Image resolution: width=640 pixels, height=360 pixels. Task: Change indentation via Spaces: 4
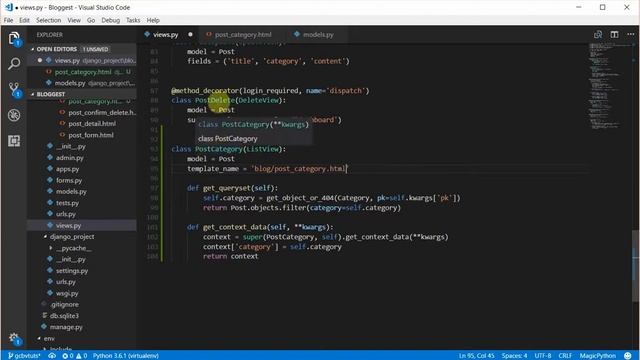point(514,356)
